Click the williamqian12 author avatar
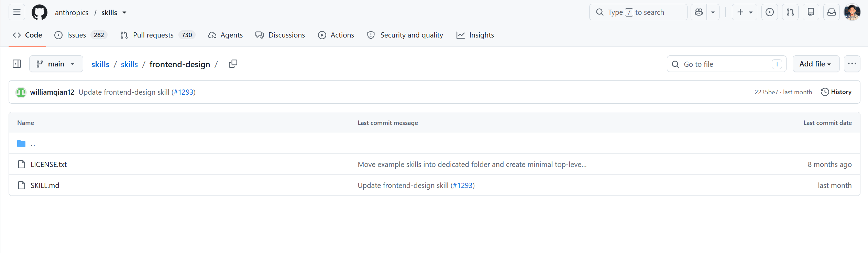868x253 pixels. click(21, 92)
